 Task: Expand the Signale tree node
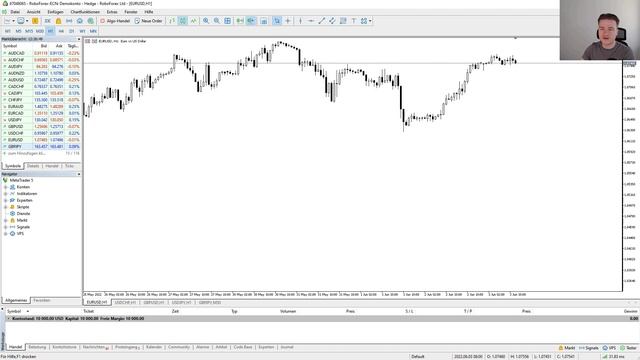click(6, 227)
